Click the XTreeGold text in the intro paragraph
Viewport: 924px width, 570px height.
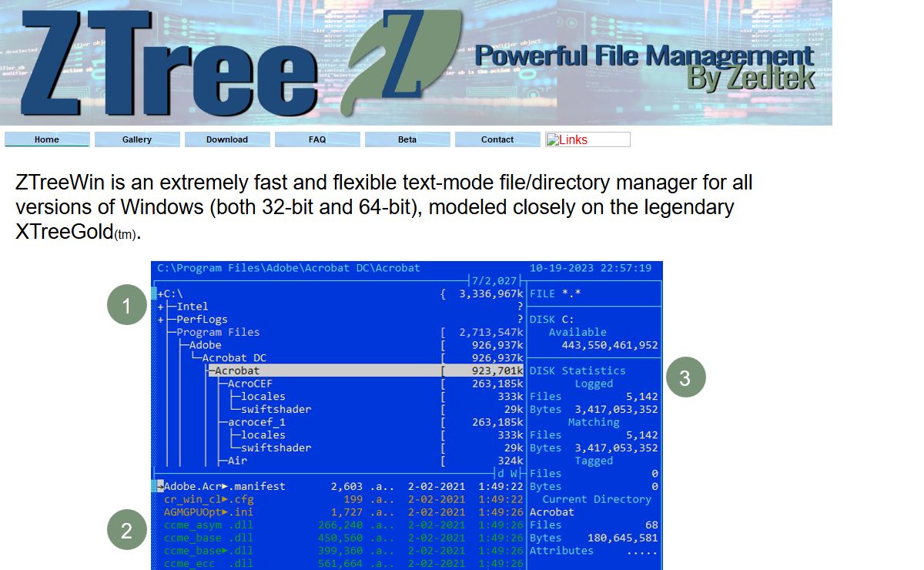tap(65, 231)
